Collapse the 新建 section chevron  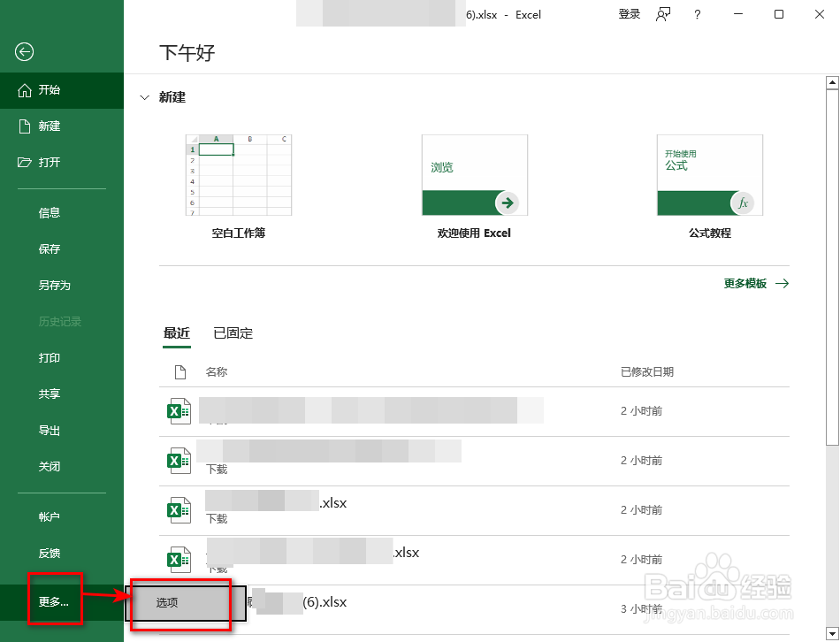(x=144, y=97)
